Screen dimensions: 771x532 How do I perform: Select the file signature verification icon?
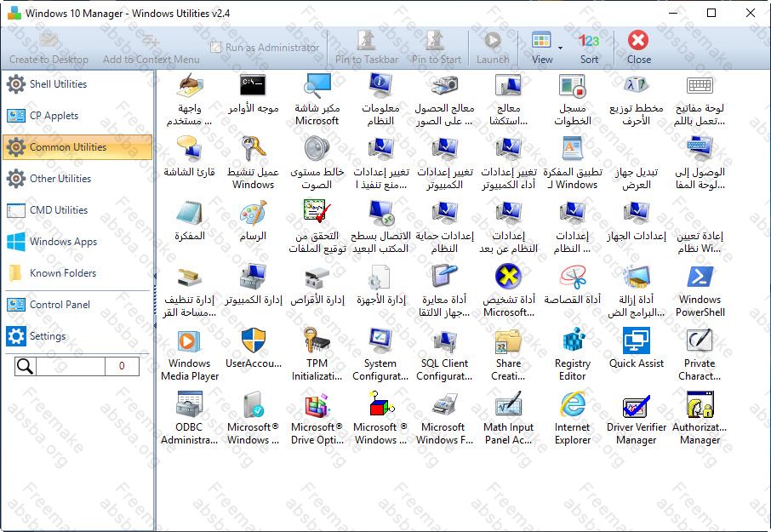point(317,213)
